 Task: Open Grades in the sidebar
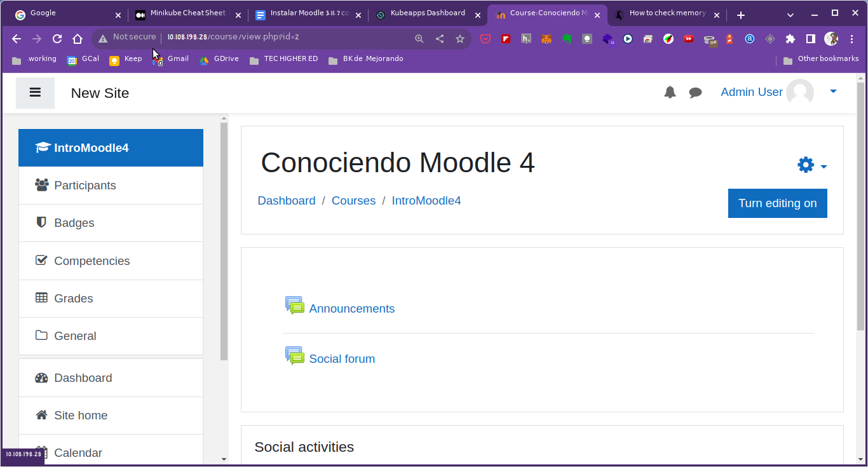click(x=111, y=299)
